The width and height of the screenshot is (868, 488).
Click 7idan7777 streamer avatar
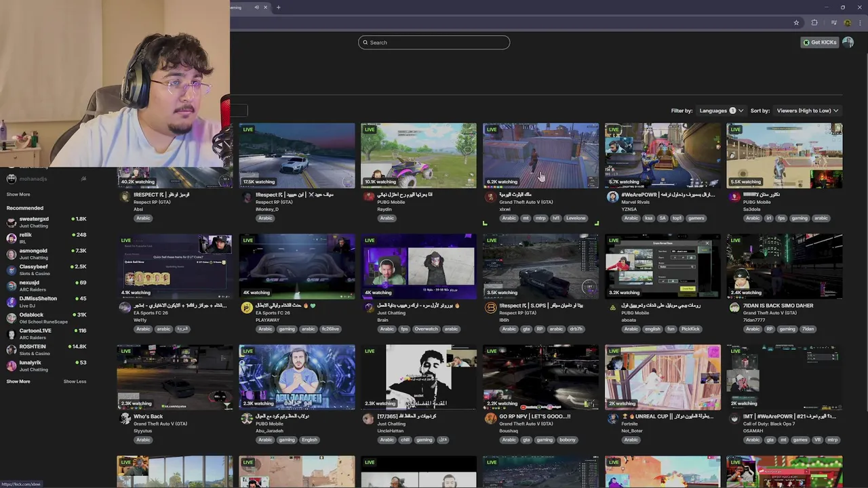[x=734, y=308]
